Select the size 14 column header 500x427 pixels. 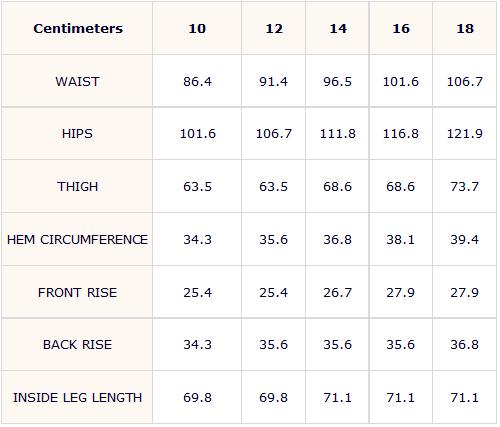click(338, 29)
